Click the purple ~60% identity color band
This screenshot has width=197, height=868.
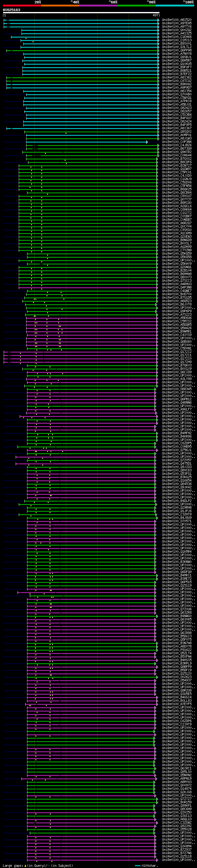(98, 6)
